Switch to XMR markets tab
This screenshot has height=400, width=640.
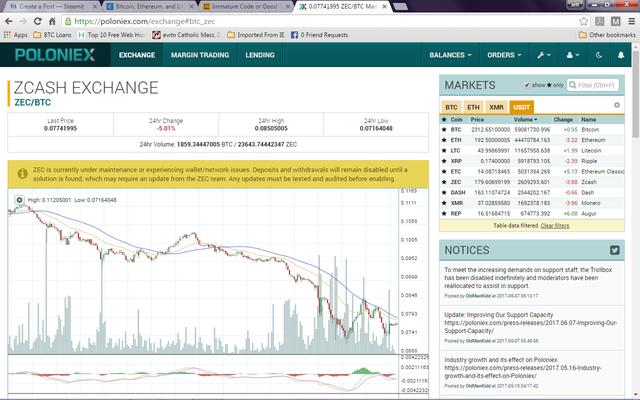[x=496, y=107]
